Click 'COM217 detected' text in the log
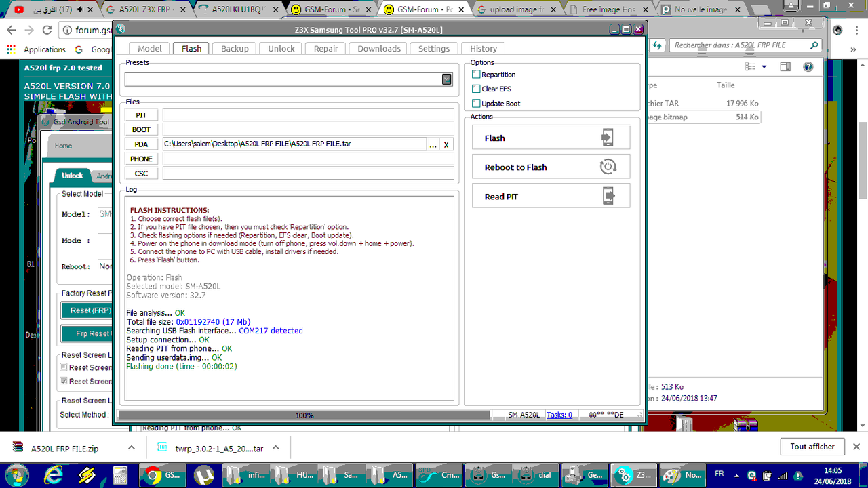868x488 pixels. click(x=271, y=331)
